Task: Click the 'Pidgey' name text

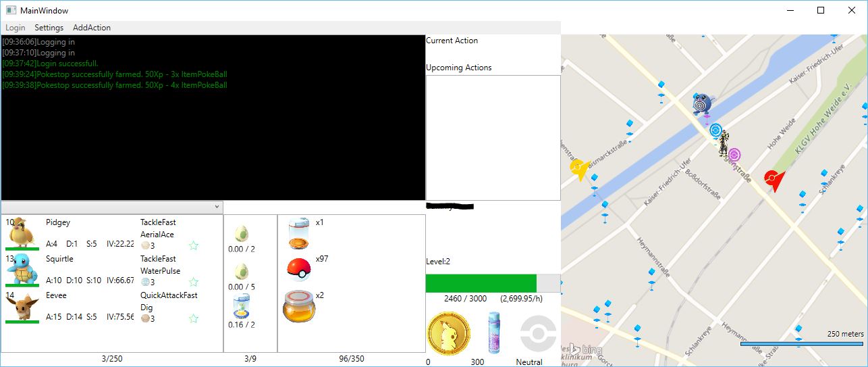Action: (58, 222)
